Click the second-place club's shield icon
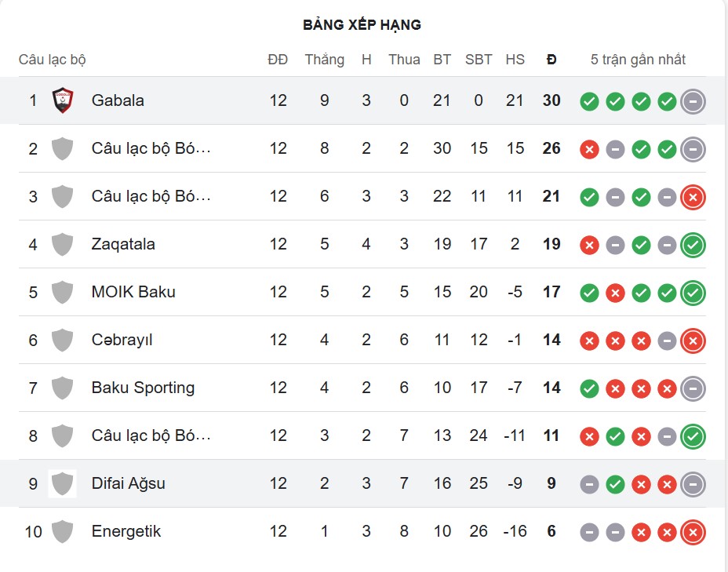Screen dimensions: 728x572 (61, 148)
